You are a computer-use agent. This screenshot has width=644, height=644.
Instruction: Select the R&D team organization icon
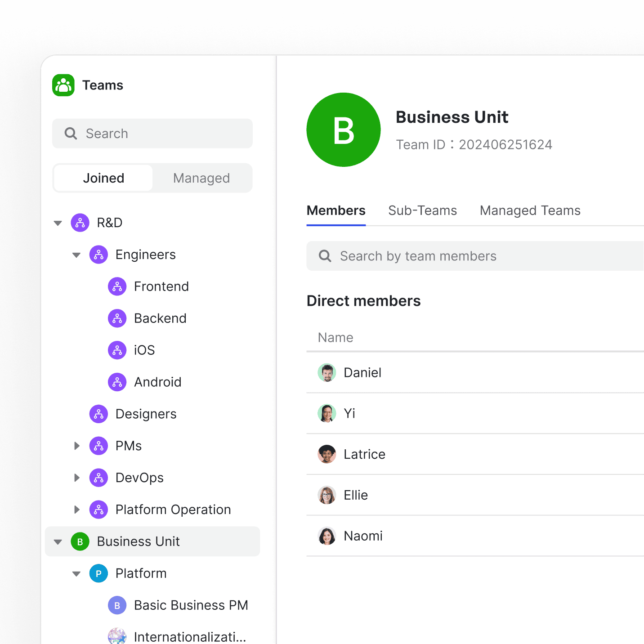tap(80, 223)
